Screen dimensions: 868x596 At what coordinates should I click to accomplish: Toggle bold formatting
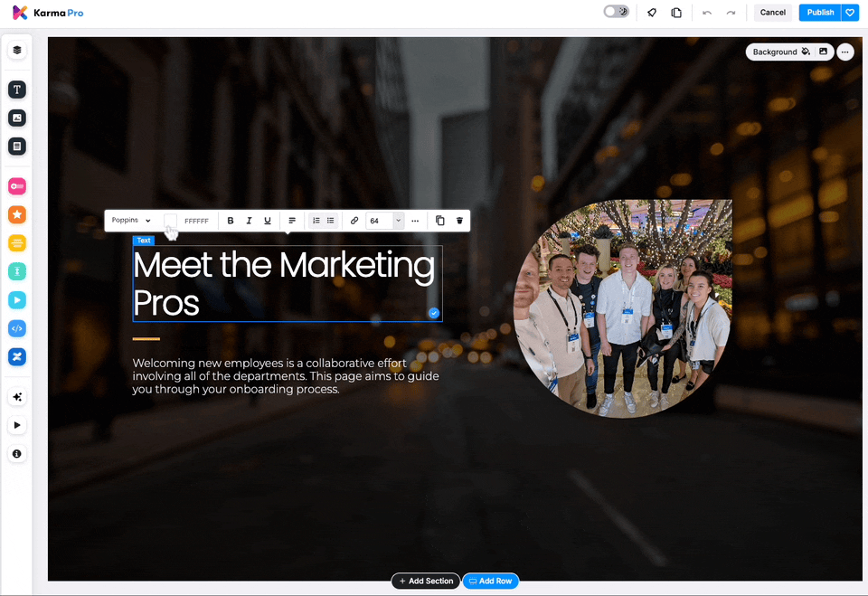231,221
